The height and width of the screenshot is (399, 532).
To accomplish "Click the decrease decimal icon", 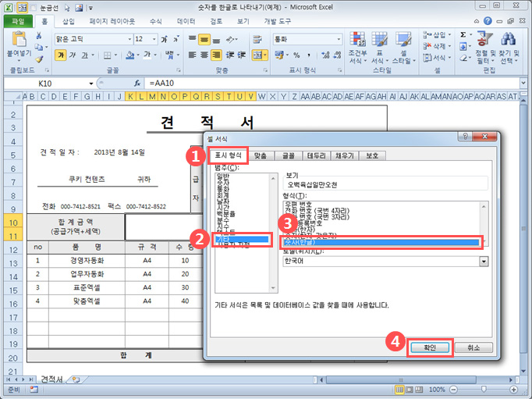I will (337, 55).
